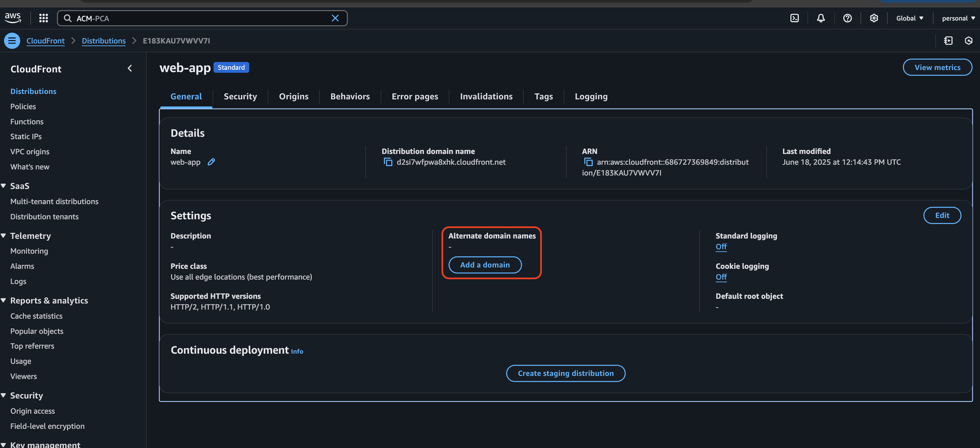Click the View metrics button
This screenshot has height=448, width=980.
[937, 67]
